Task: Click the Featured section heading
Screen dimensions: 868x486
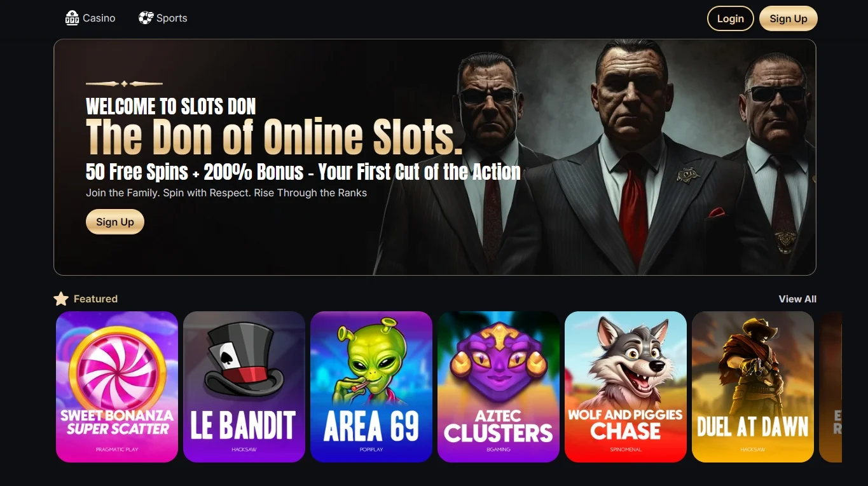Action: (95, 299)
